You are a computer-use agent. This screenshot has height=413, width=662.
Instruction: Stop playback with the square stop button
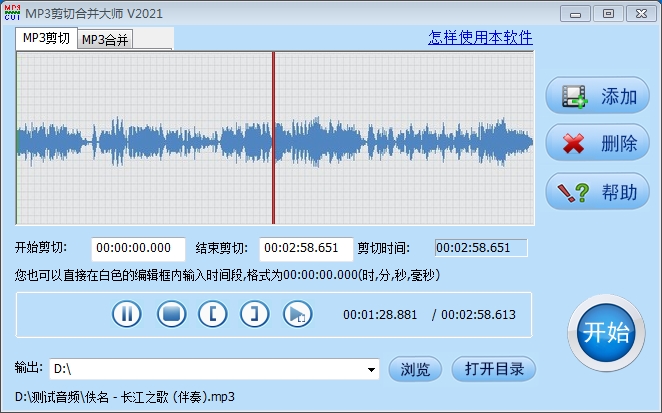pyautogui.click(x=171, y=314)
